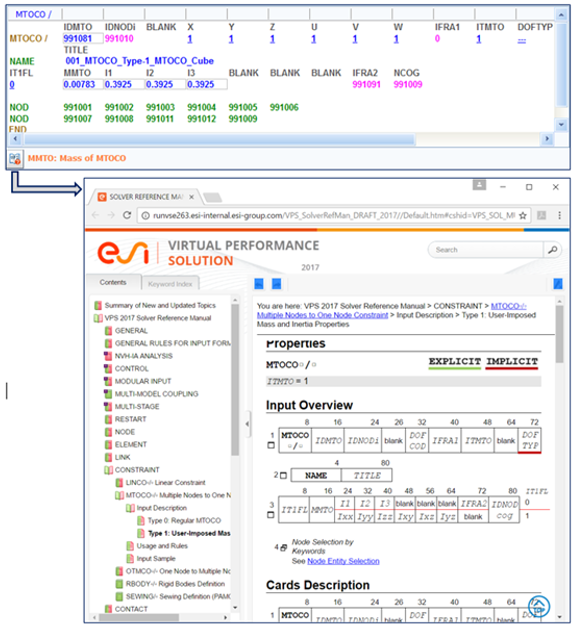573x626 pixels.
Task: Expand the ELEMENT book in contents
Action: [108, 445]
